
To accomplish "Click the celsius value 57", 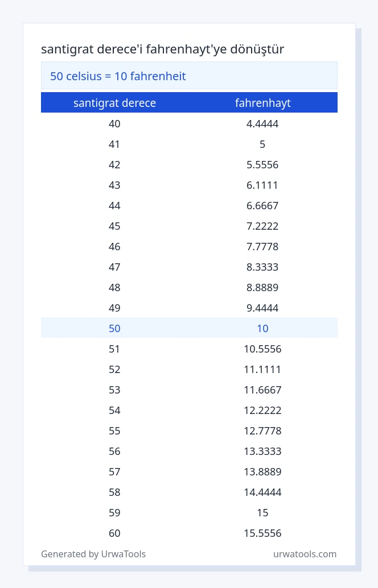I will coord(114,472).
